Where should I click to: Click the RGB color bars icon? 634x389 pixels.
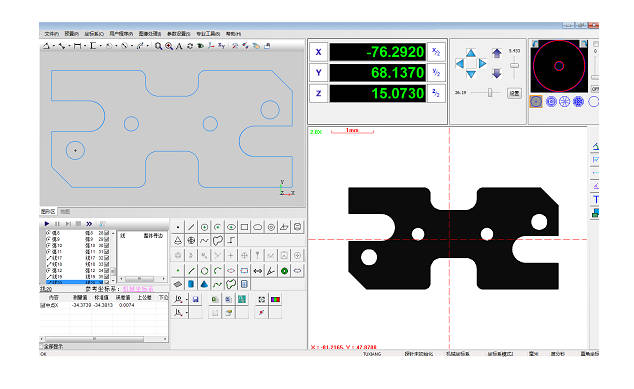(x=275, y=300)
